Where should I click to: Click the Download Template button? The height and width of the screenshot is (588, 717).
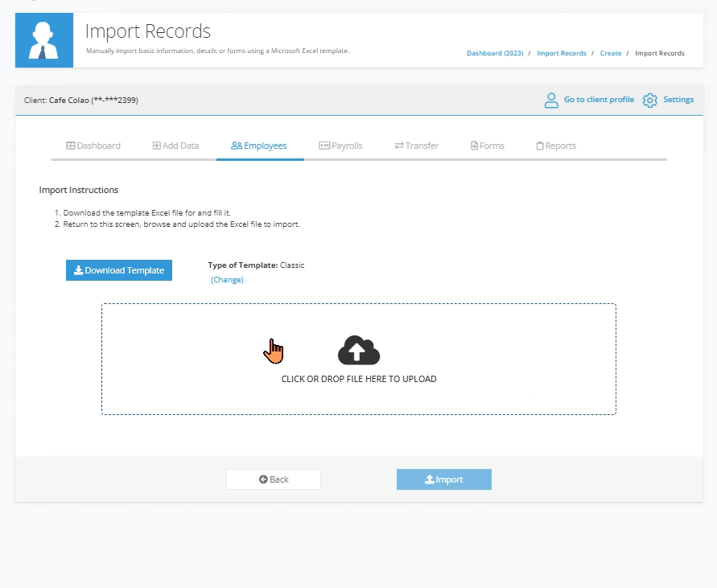pyautogui.click(x=119, y=270)
